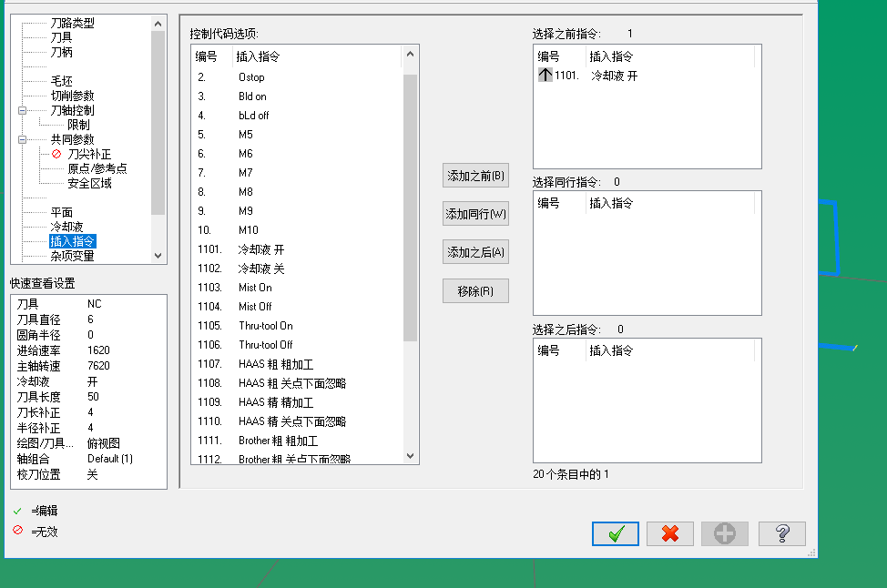This screenshot has height=588, width=887.
Task: Click 移除(R) button
Action: (x=475, y=290)
